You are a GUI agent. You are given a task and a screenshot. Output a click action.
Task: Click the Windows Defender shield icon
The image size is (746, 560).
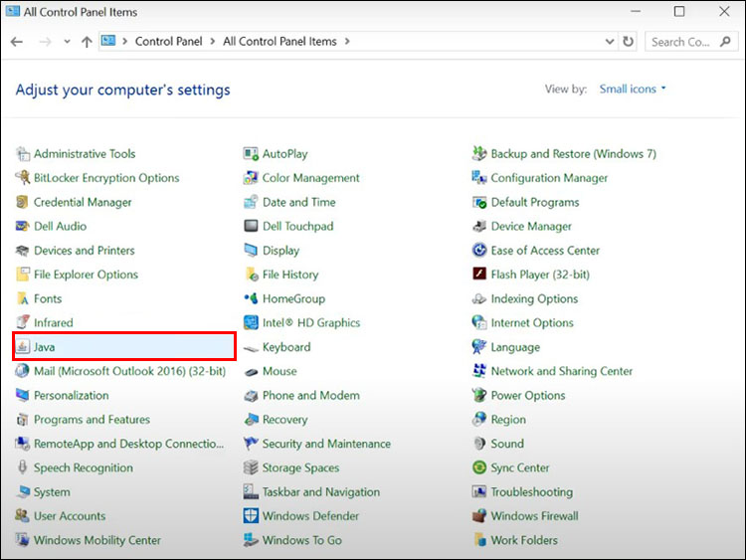252,516
